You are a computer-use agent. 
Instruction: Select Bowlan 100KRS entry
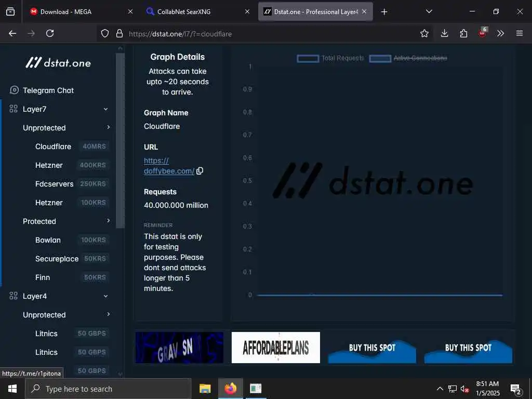(72, 240)
